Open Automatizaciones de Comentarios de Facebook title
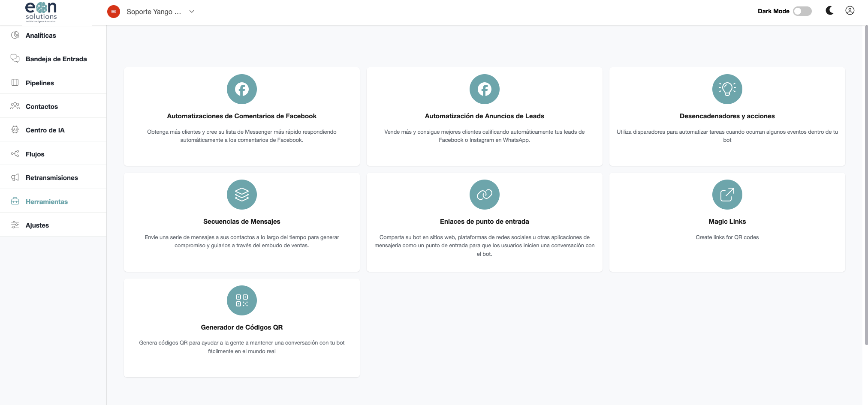 tap(242, 116)
